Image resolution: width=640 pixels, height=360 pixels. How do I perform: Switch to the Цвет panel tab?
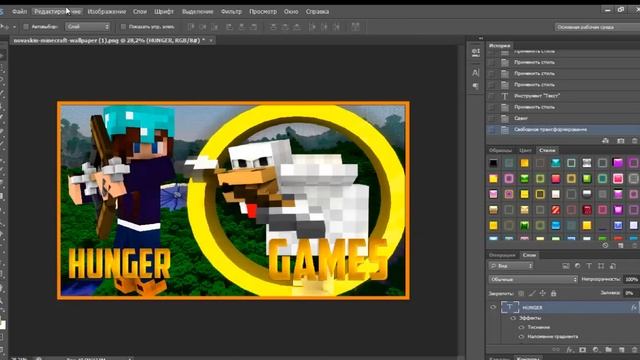525,150
